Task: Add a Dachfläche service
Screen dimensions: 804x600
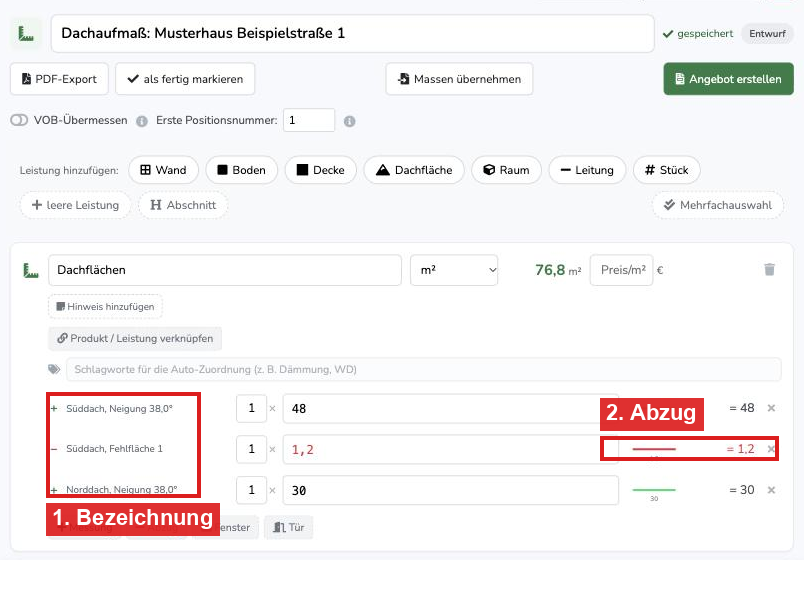Action: (x=414, y=170)
